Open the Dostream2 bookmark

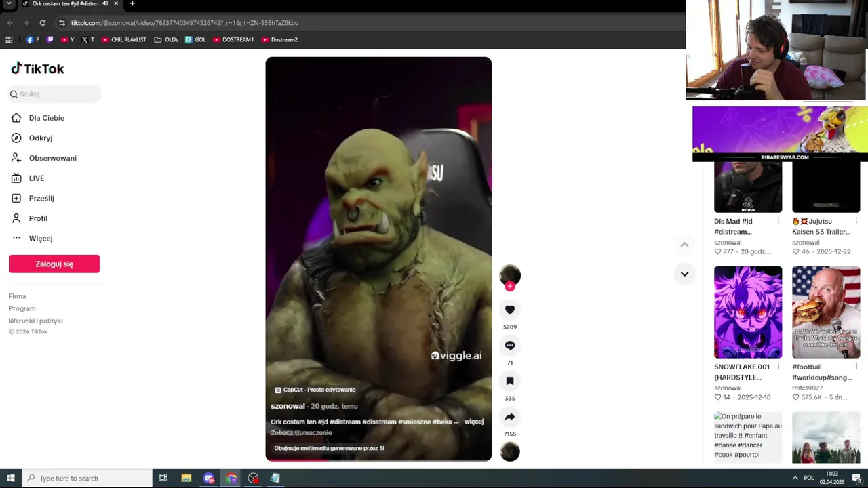coord(279,39)
